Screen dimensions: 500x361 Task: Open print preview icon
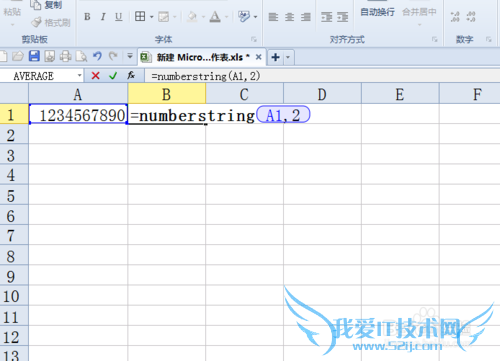(81, 56)
